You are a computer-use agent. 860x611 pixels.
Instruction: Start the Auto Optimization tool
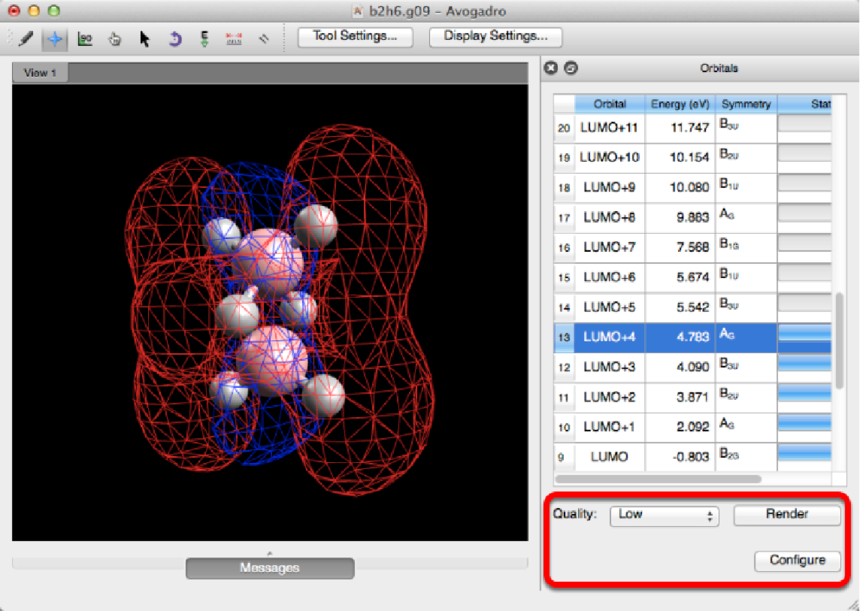tap(204, 39)
